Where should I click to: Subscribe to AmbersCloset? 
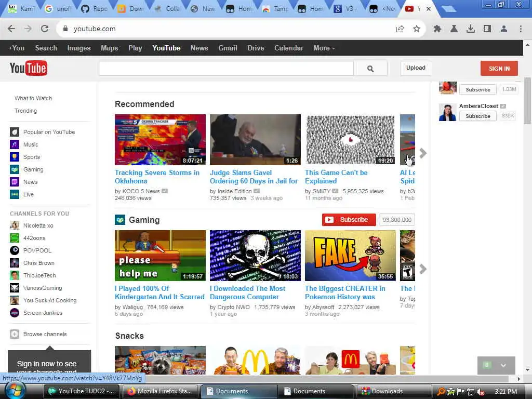click(478, 116)
